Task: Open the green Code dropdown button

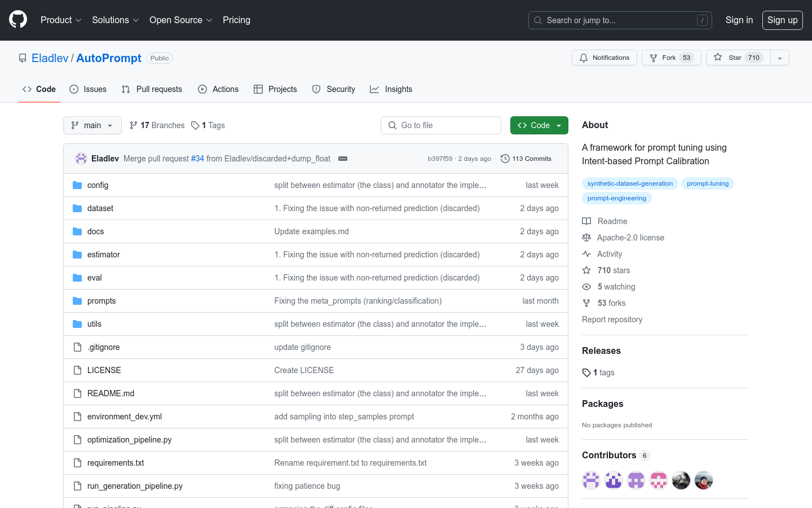Action: (539, 125)
